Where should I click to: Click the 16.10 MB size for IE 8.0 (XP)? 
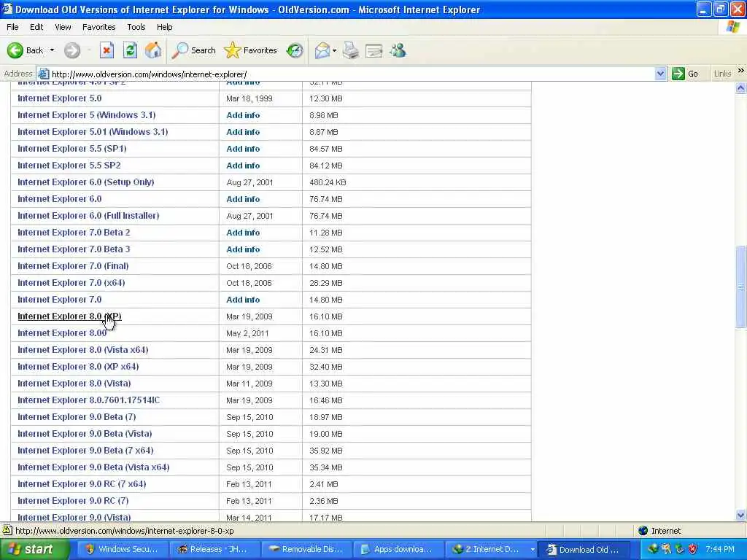tap(326, 316)
